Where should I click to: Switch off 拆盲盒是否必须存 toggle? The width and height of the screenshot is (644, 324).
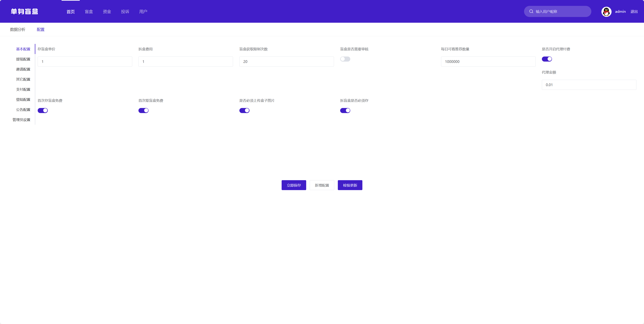[345, 111]
